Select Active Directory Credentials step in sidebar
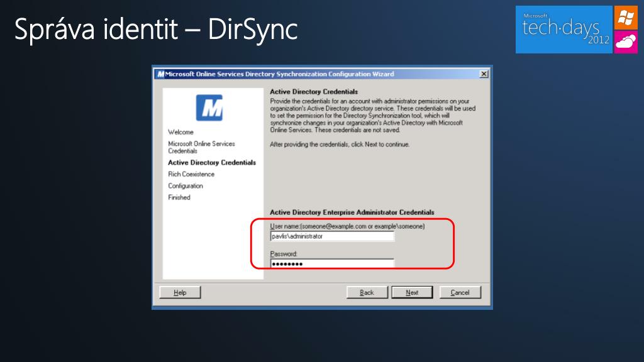 pyautogui.click(x=211, y=163)
